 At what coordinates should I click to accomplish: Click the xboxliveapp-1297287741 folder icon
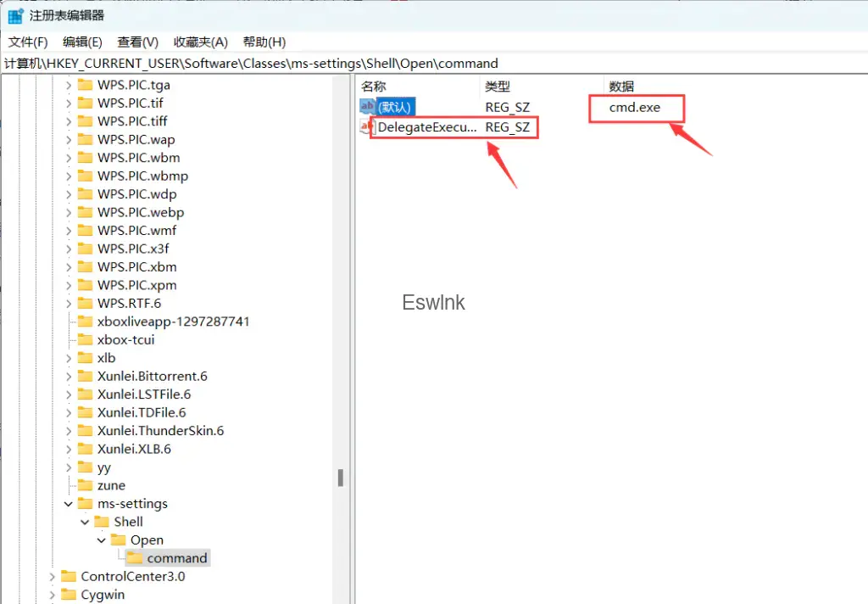coord(85,322)
